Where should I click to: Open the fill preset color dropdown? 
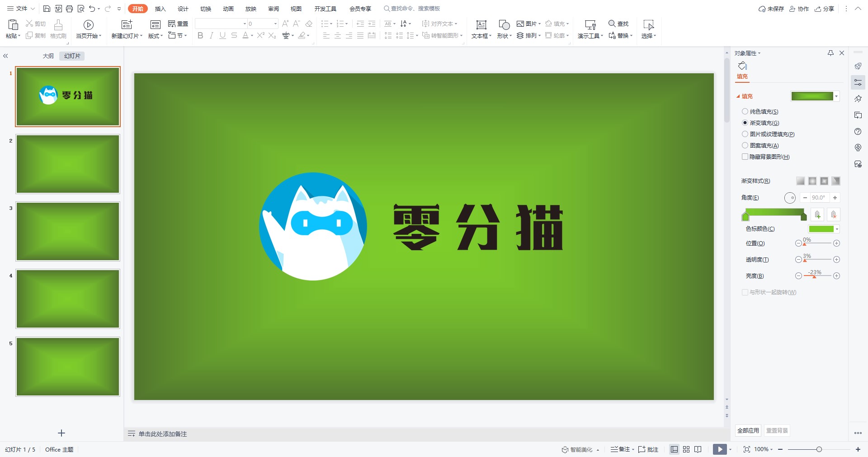tap(836, 96)
